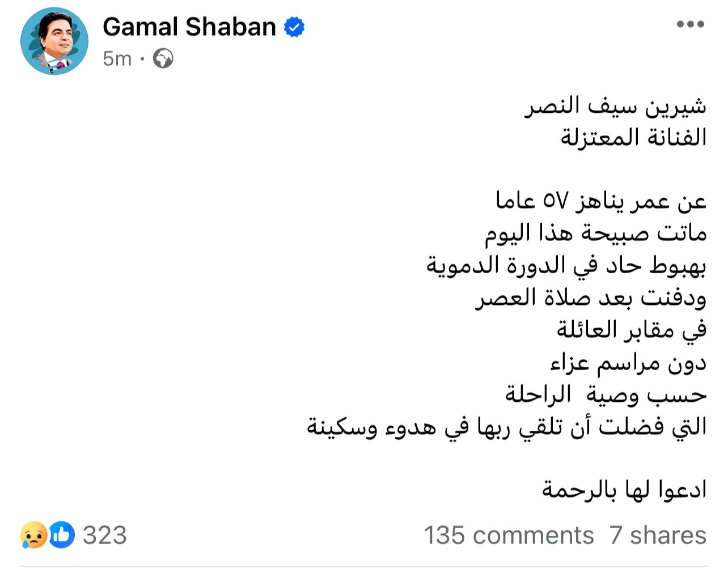View the 323 reactions list
The height and width of the screenshot is (573, 728).
pyautogui.click(x=105, y=535)
